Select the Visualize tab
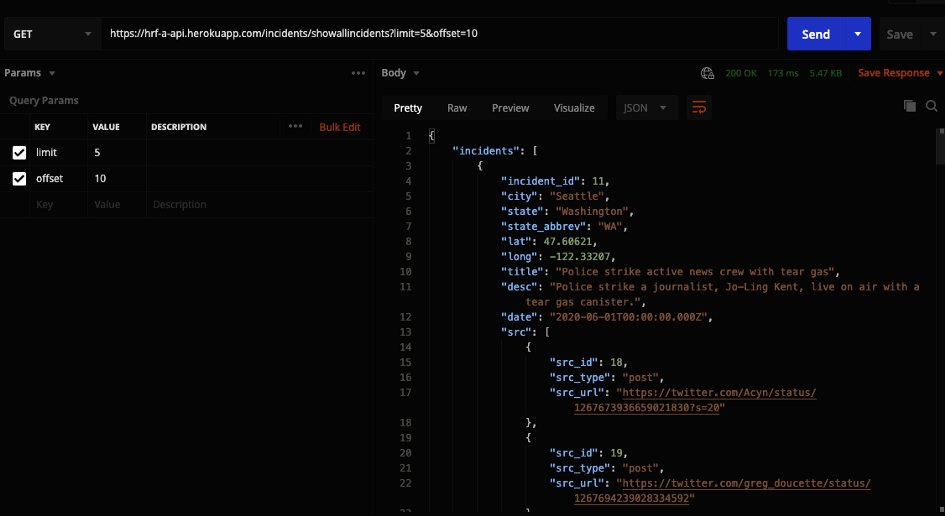This screenshot has height=516, width=945. coord(574,108)
